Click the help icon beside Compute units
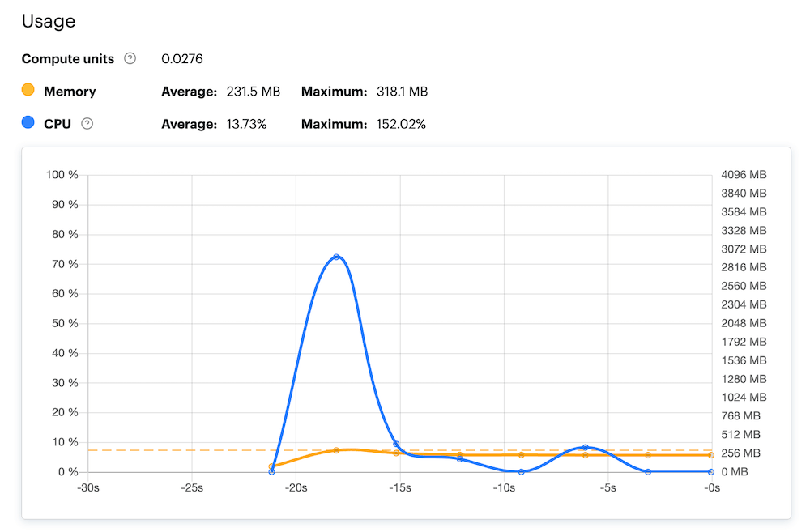The image size is (810, 532). point(130,58)
